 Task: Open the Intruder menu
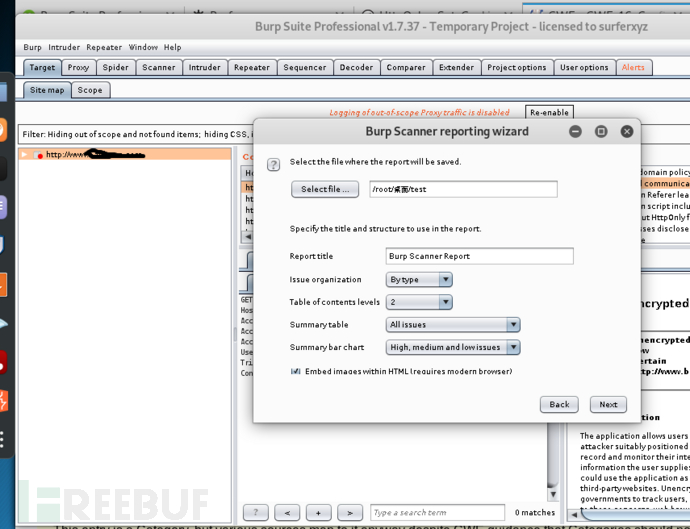click(64, 47)
